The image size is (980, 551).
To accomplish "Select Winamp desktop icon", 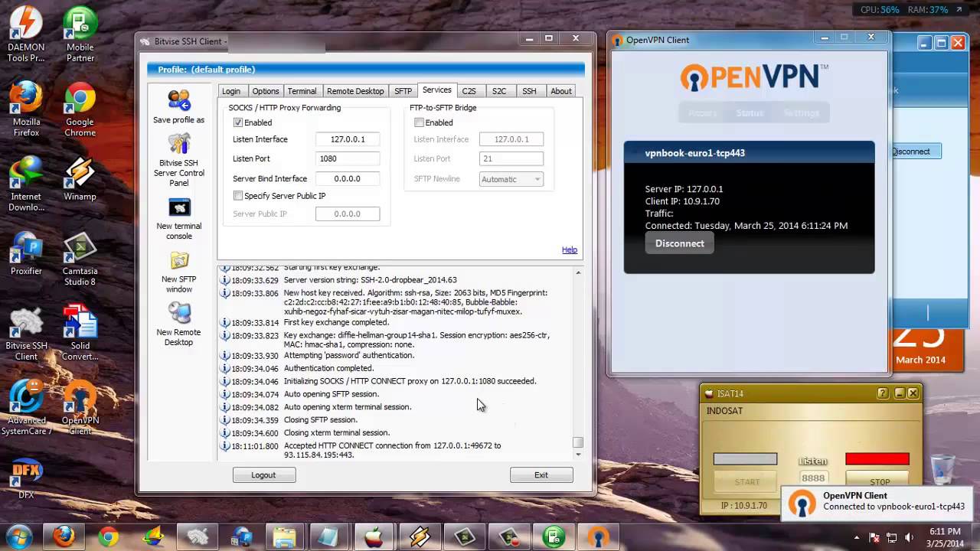I will [80, 180].
